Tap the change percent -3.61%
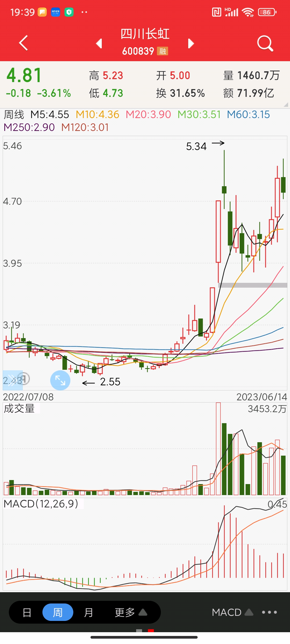The width and height of the screenshot is (290, 644). [x=54, y=93]
